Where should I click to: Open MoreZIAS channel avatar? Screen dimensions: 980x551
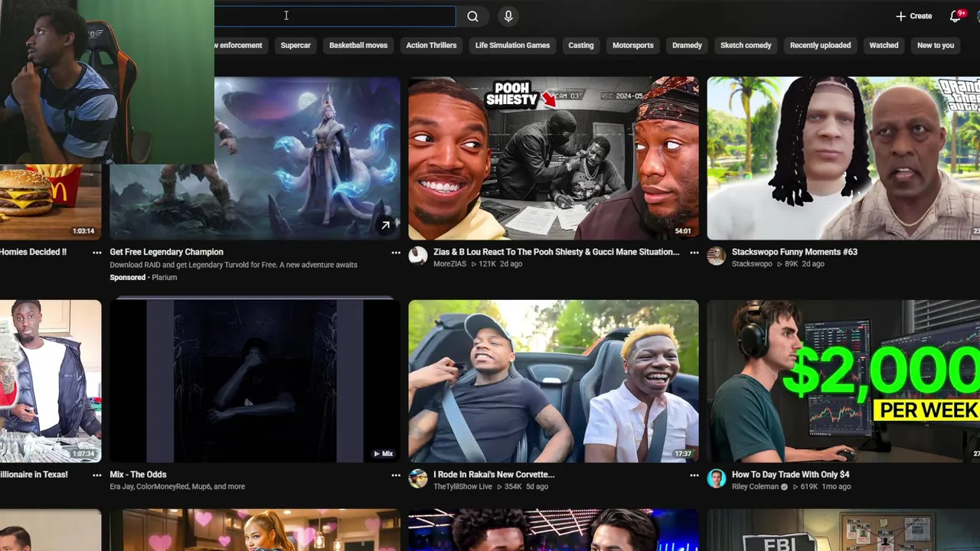click(418, 256)
